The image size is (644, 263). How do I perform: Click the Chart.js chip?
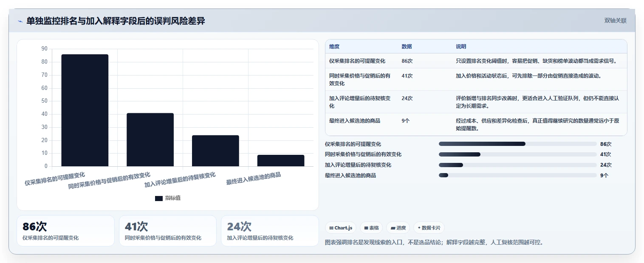tap(341, 228)
